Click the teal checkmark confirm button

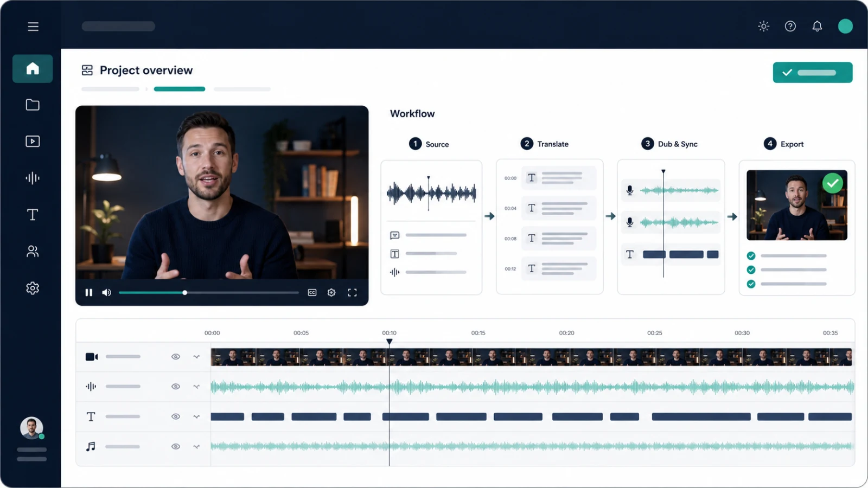(813, 73)
